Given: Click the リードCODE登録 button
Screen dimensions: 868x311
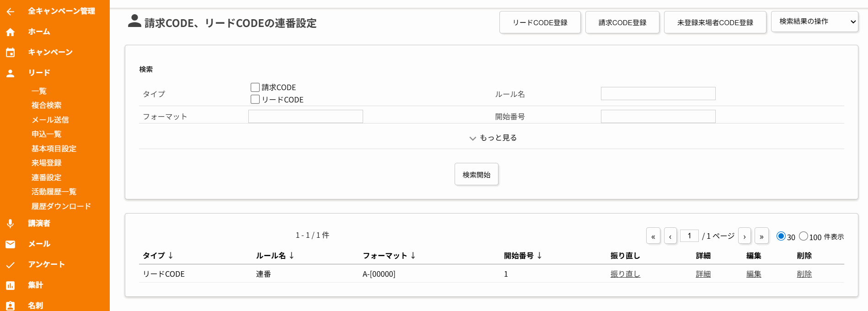Looking at the screenshot, I should pos(540,22).
